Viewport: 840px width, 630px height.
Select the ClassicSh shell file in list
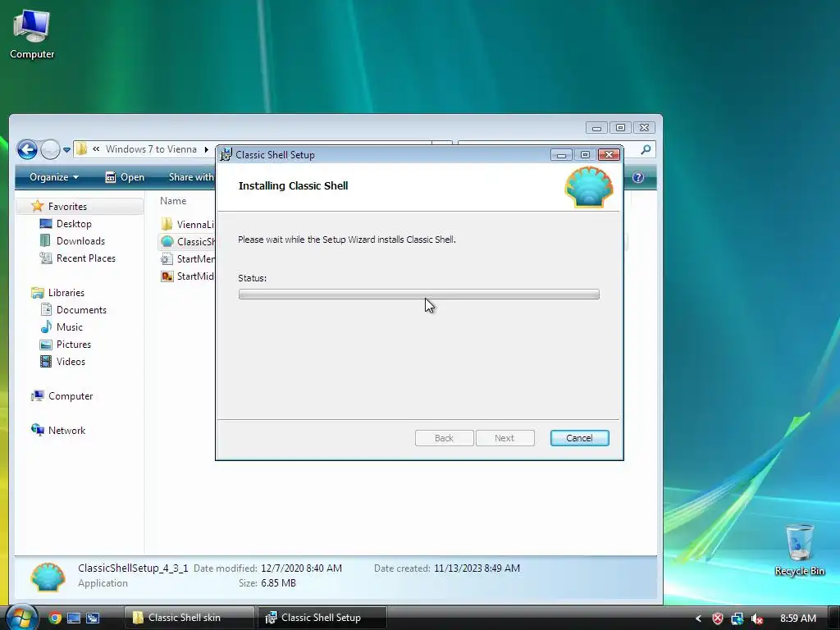point(187,241)
